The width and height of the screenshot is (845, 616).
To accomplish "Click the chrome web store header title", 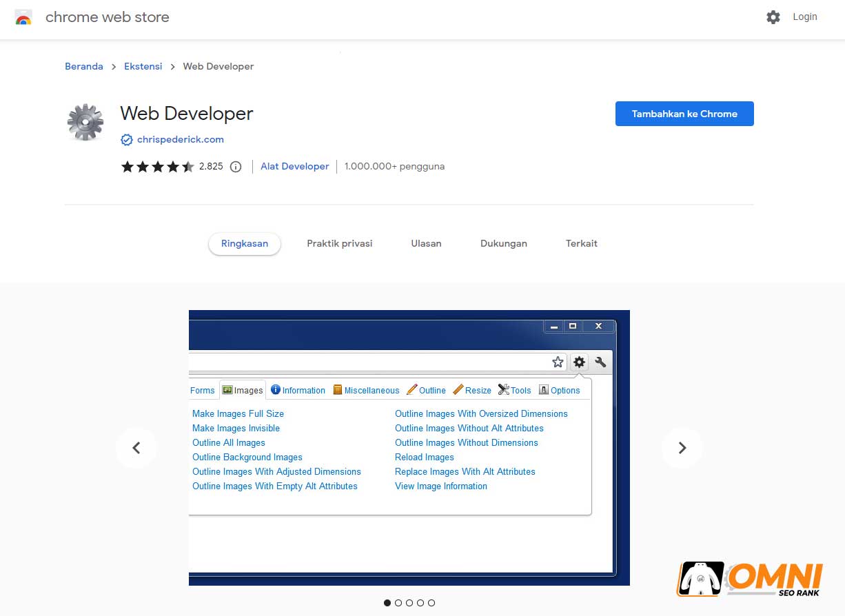I will tap(108, 17).
